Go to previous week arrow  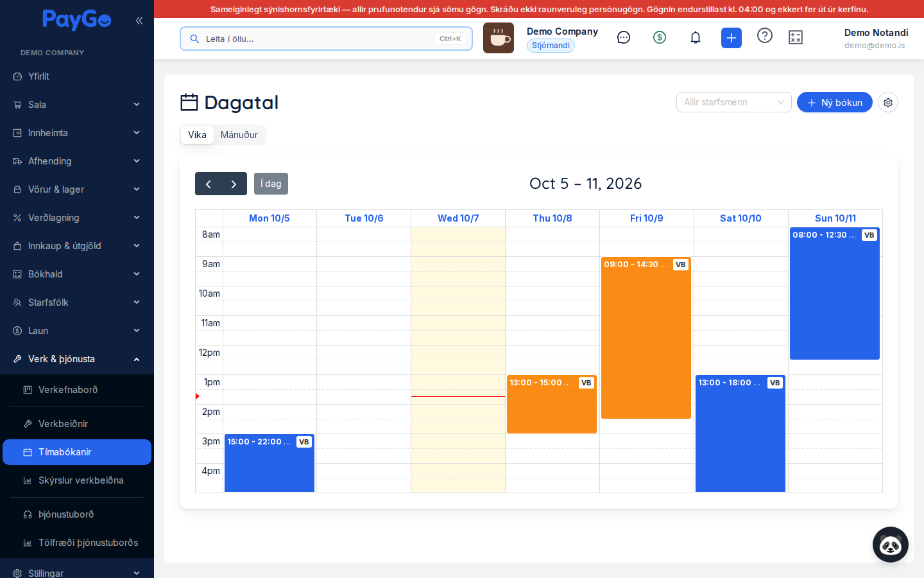click(208, 184)
